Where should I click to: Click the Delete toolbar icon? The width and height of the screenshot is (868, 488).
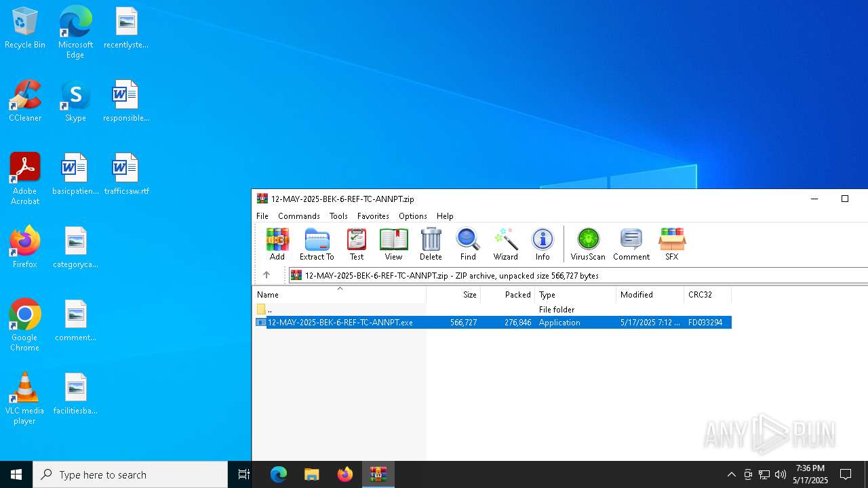(431, 244)
